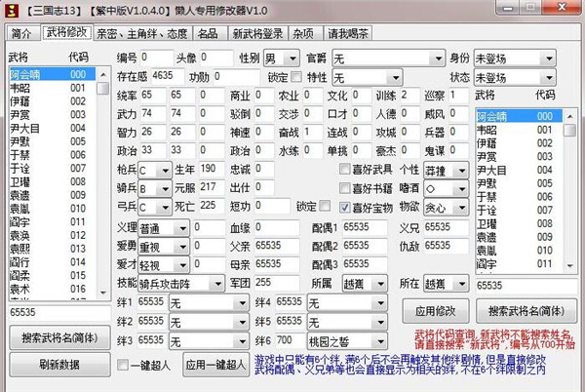
Task: Click the left search box showing 65535
Action: [59, 313]
